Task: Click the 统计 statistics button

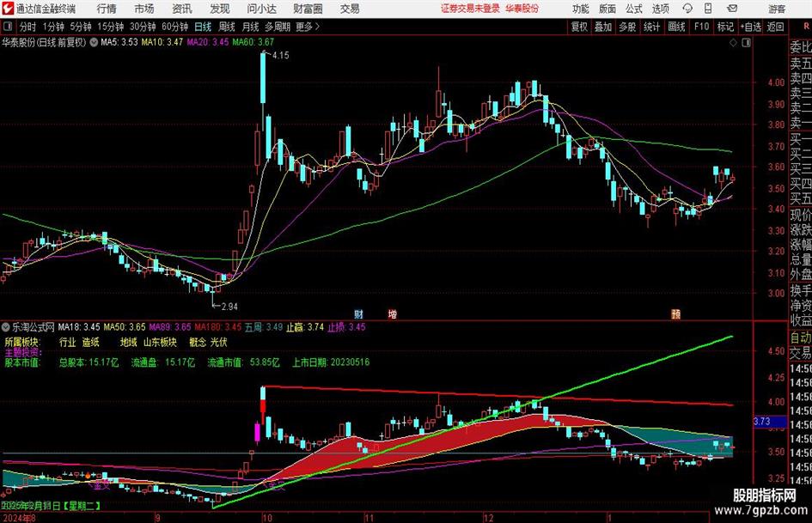Action: (x=651, y=27)
